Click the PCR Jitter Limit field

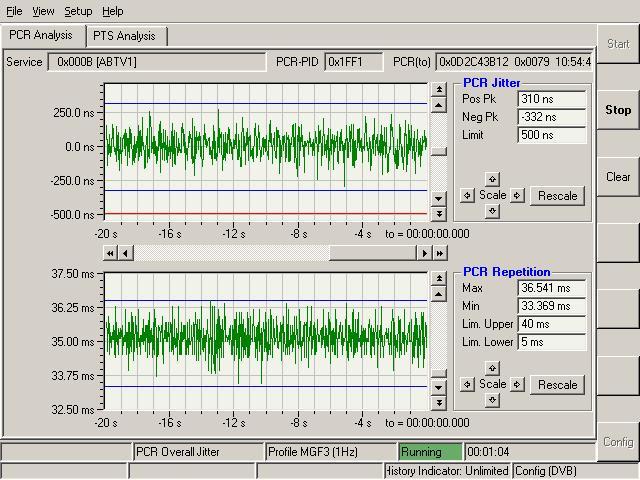(551, 135)
